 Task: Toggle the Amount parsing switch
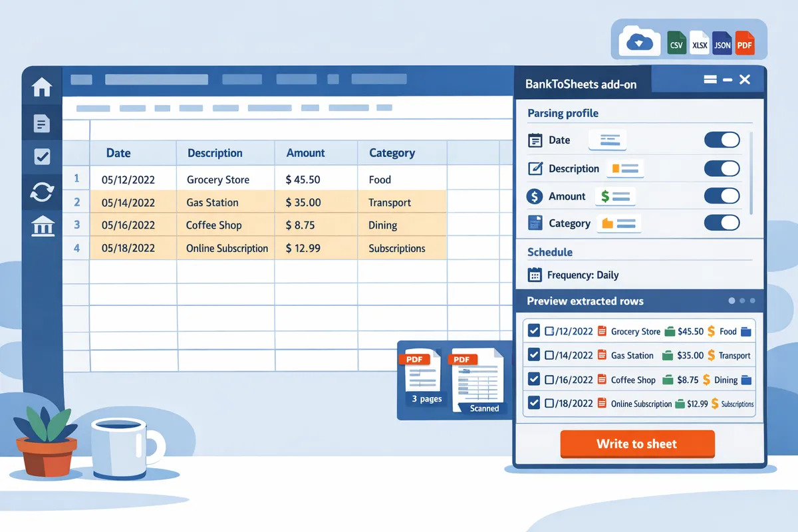pos(722,196)
